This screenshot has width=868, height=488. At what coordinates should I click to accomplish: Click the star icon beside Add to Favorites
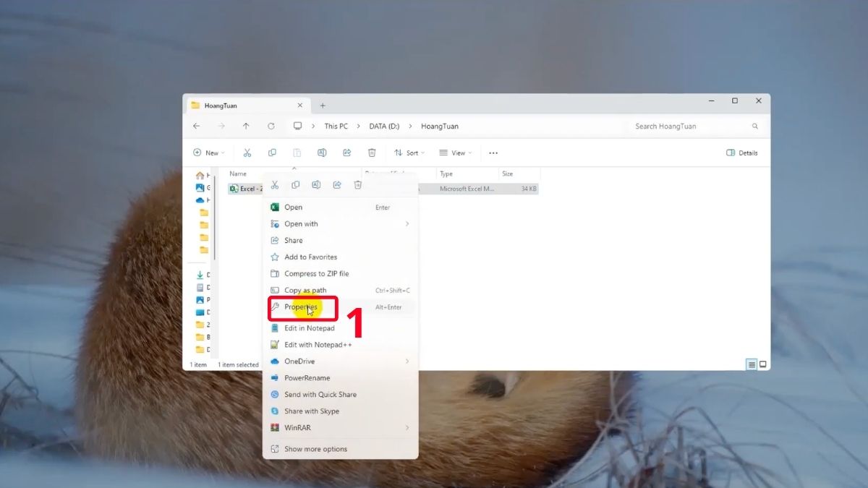[275, 257]
